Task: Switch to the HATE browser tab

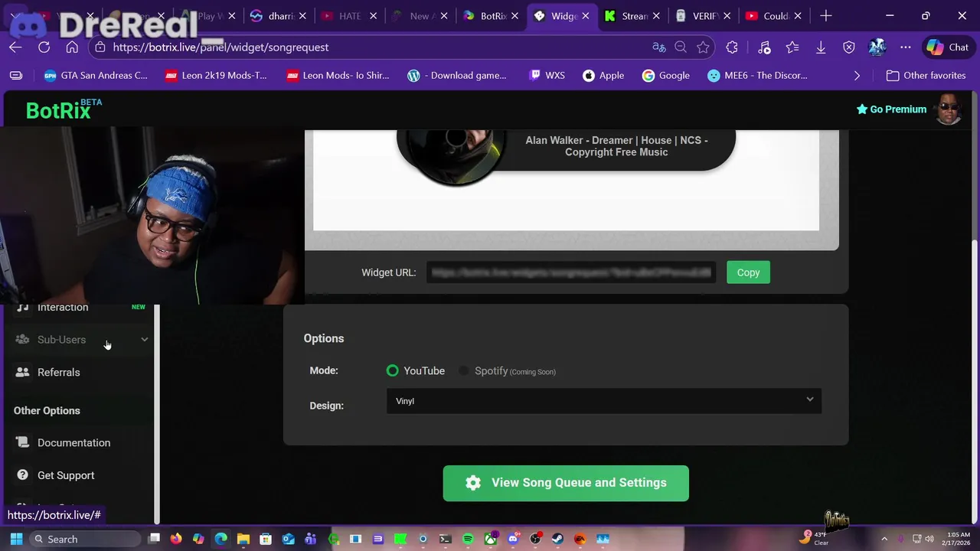Action: coord(348,16)
